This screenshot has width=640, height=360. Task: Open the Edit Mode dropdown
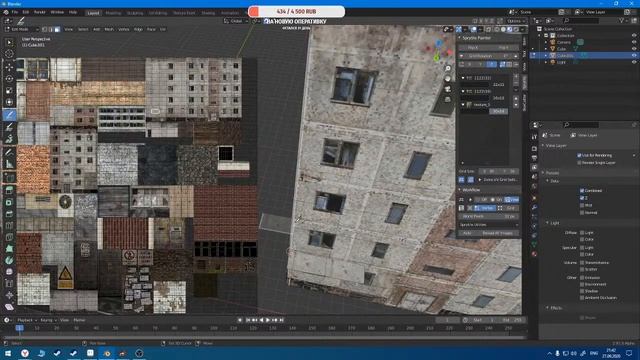pos(21,29)
